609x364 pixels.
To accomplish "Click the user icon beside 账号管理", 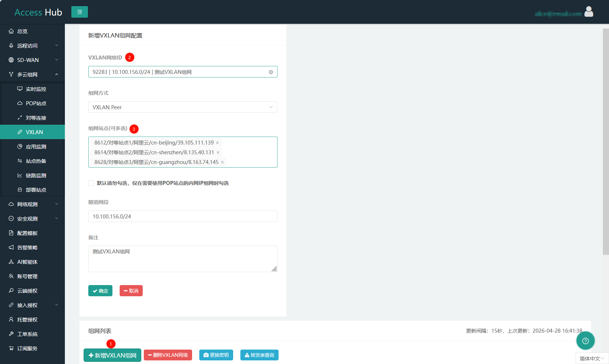I will [x=11, y=276].
